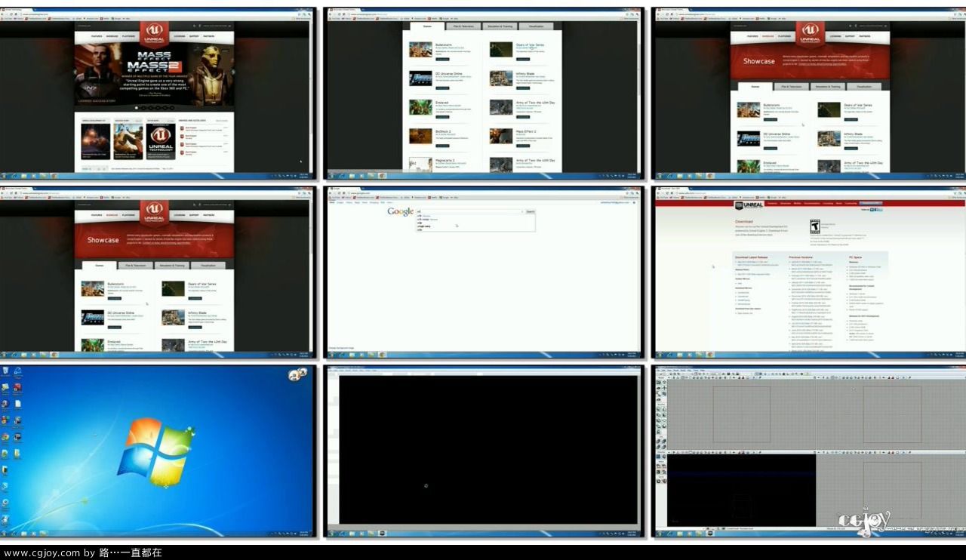Select first carousel dot under Mass Effect 2 banner

click(136, 108)
